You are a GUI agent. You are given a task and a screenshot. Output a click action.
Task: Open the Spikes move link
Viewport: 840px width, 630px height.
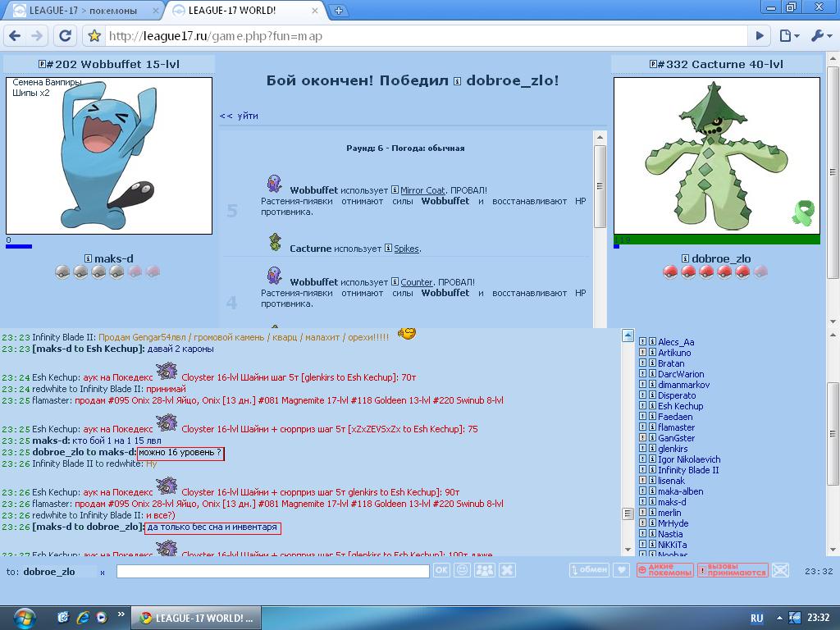click(x=407, y=249)
